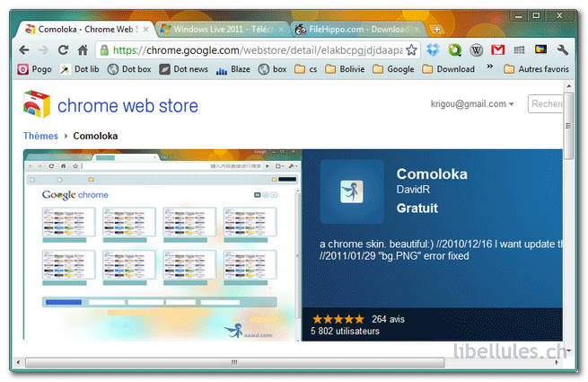
Task: Minimize the Chrome window
Action: pos(519,16)
